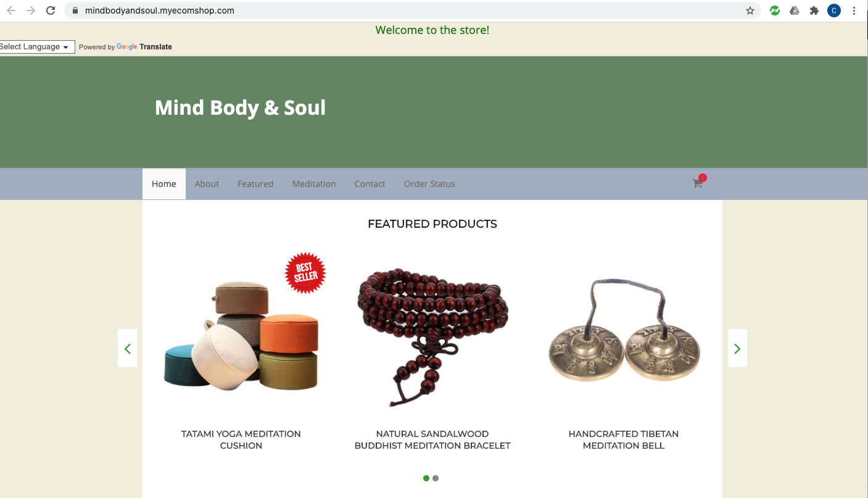Image resolution: width=868 pixels, height=498 pixels.
Task: Open the Order Status page
Action: [x=429, y=184]
